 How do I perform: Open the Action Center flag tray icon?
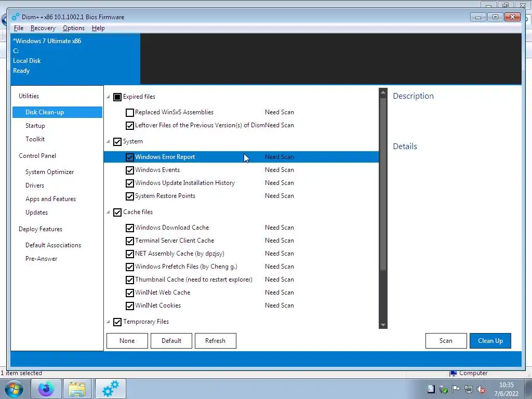click(456, 389)
